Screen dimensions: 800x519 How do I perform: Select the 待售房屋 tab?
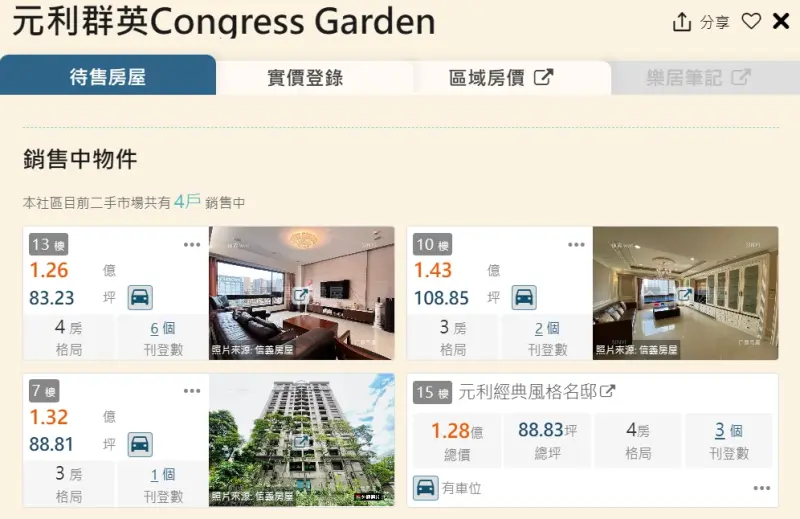(108, 77)
